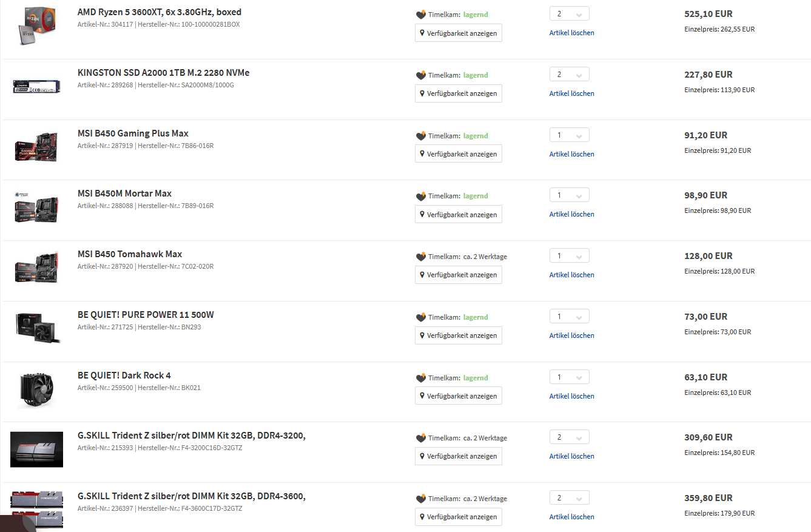Open G.SKILL Trident Z DDR4-3600 title
Screen dimensions: 811x532
point(192,496)
